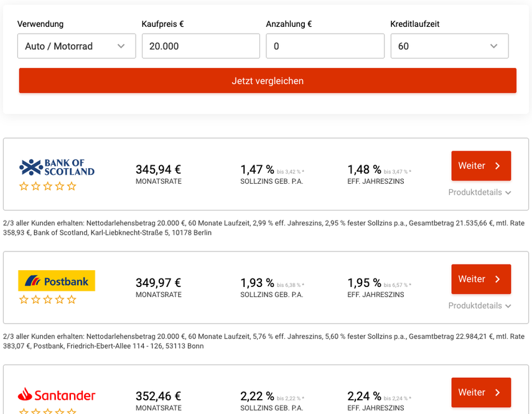Open the Kreditlaufzeit dropdown
The width and height of the screenshot is (532, 414).
click(449, 46)
